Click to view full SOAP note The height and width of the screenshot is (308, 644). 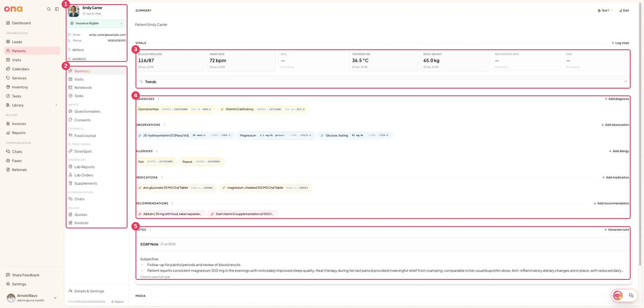click(x=155, y=277)
